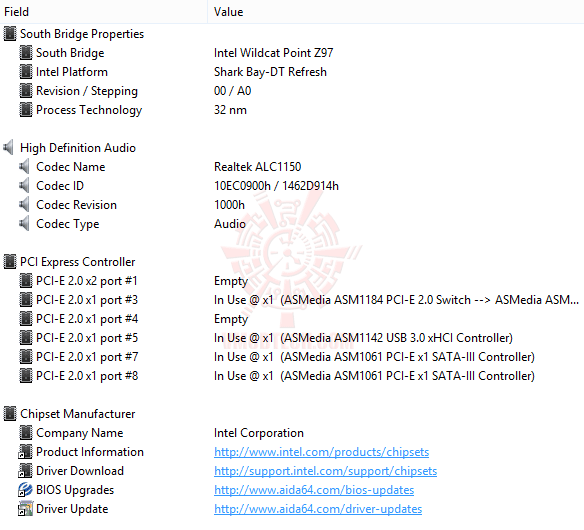584x530 pixels.
Task: Click the Driver Download shortcut icon
Action: pyautogui.click(x=25, y=470)
